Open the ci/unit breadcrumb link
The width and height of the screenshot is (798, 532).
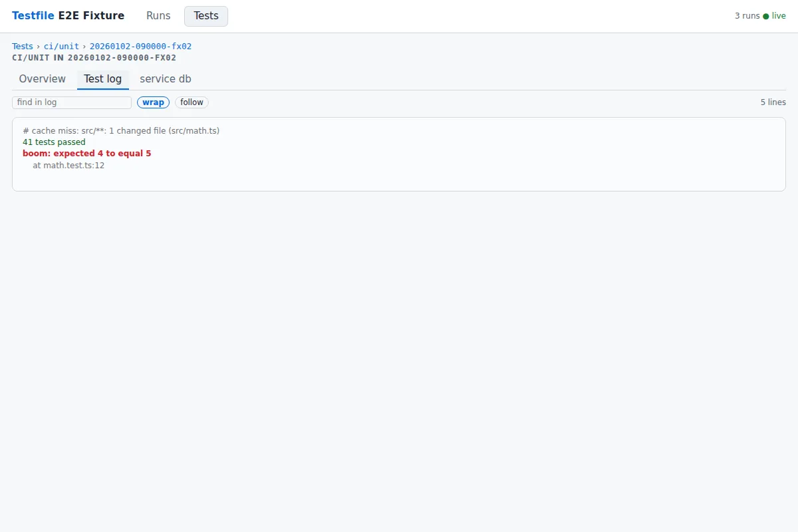pos(61,47)
